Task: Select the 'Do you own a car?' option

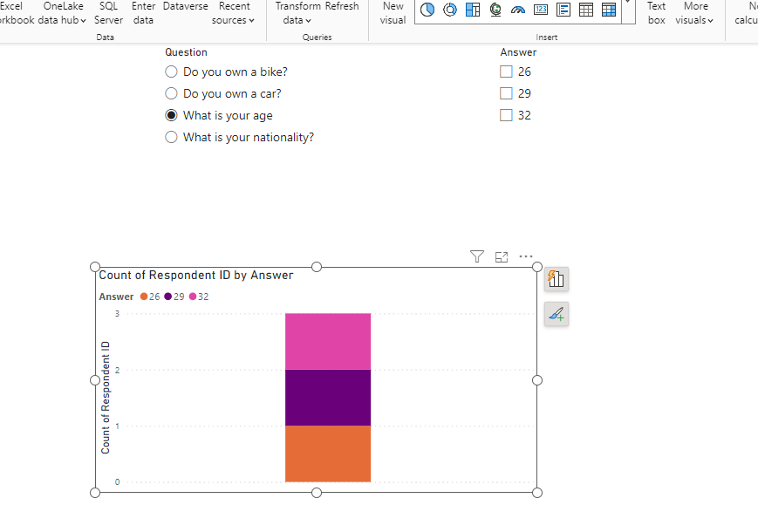Action: coord(171,93)
